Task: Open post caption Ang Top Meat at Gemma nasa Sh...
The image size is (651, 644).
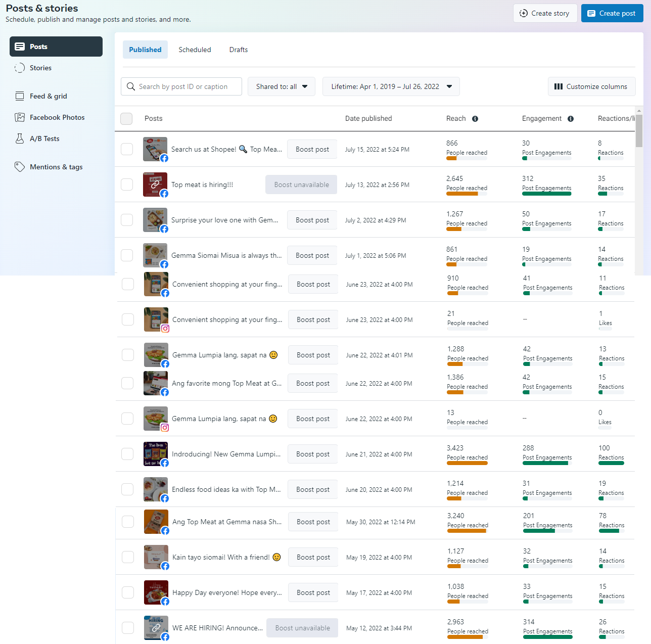Action: point(227,522)
